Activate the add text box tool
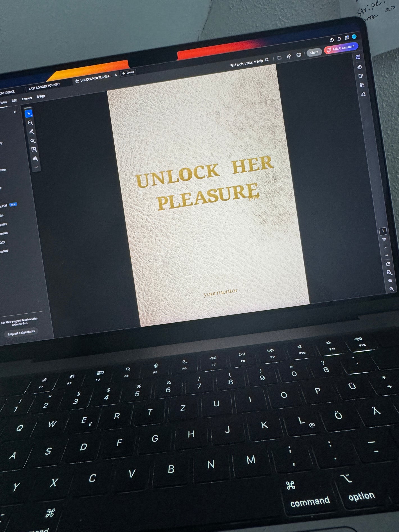 pos(34,150)
